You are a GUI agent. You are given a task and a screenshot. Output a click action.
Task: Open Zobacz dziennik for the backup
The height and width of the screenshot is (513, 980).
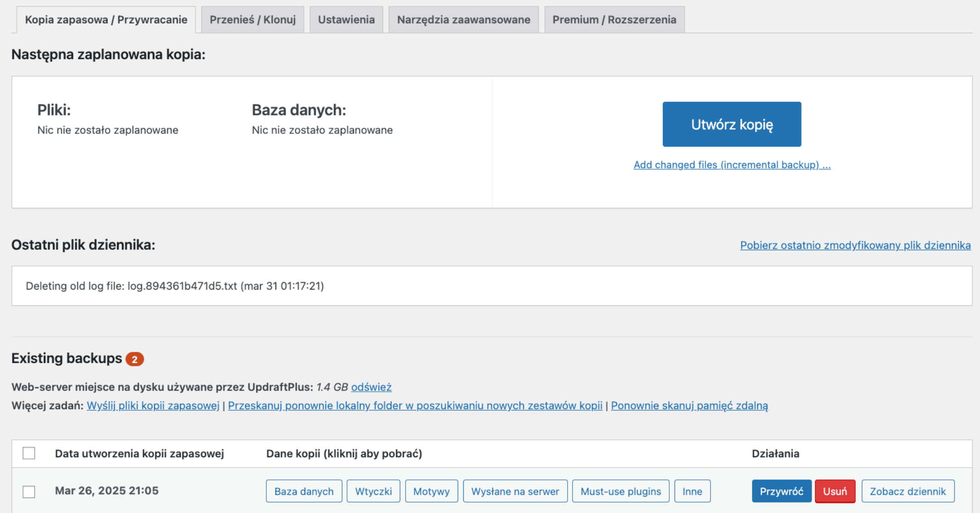(907, 491)
